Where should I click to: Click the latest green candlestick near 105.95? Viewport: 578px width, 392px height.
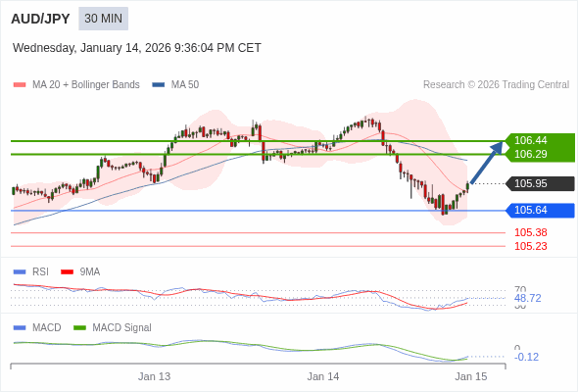[467, 186]
